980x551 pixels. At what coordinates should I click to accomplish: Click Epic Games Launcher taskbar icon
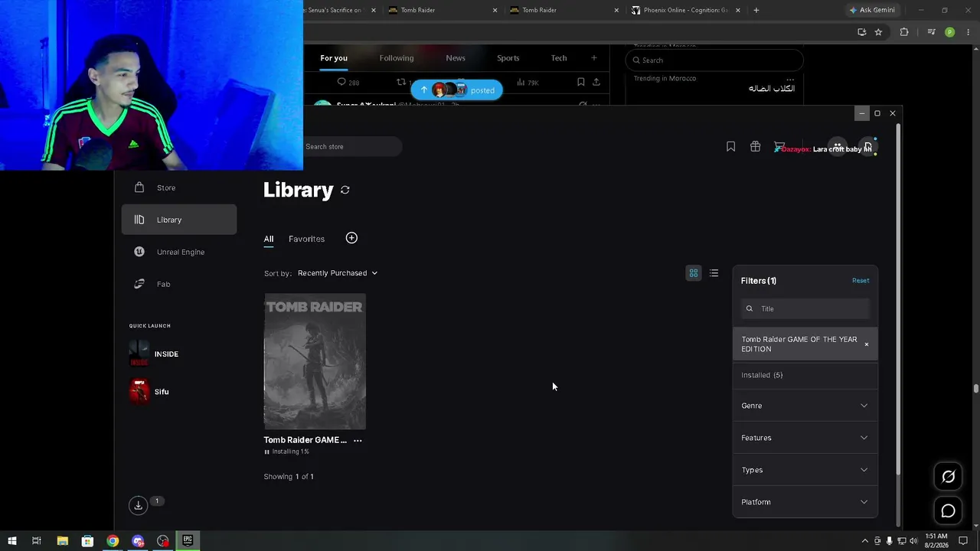pos(188,541)
